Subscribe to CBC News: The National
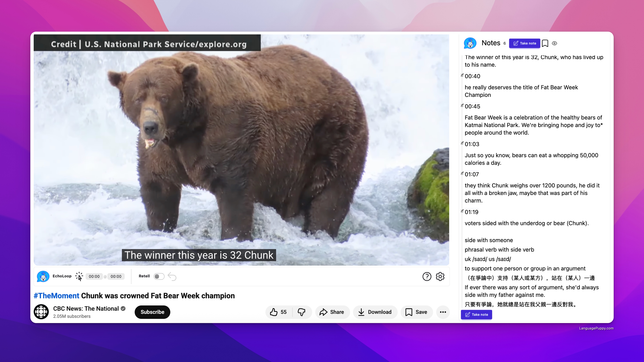Viewport: 644px width, 362px height. point(152,312)
